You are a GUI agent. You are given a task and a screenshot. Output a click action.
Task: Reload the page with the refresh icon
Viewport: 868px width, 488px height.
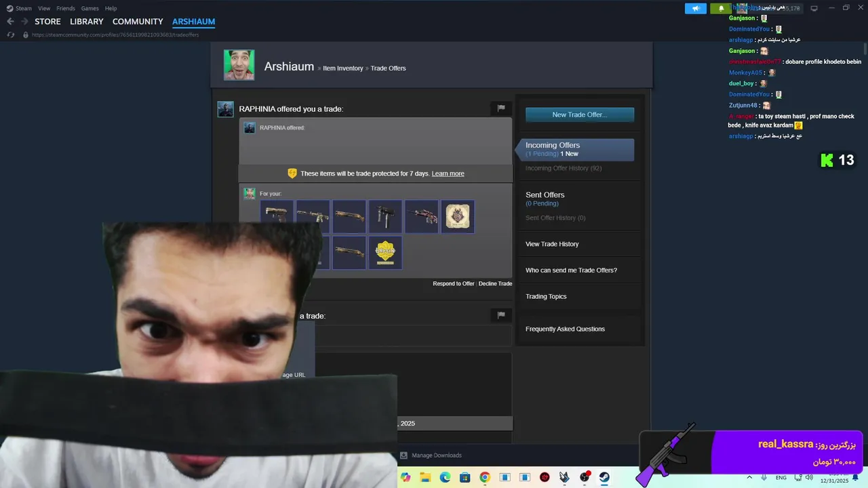pyautogui.click(x=10, y=35)
